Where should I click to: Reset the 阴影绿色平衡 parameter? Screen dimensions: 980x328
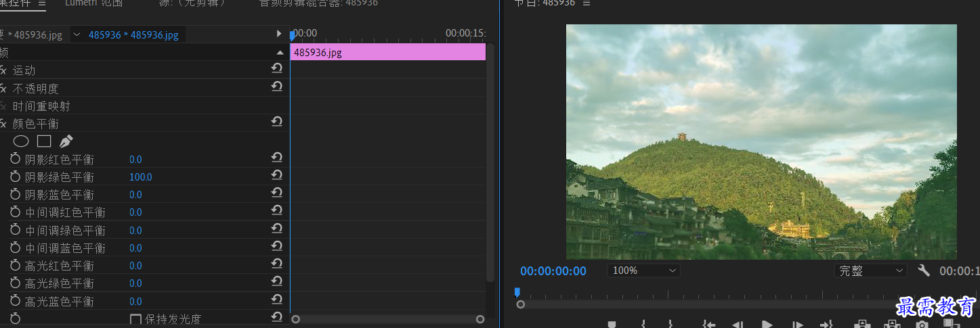tap(276, 175)
